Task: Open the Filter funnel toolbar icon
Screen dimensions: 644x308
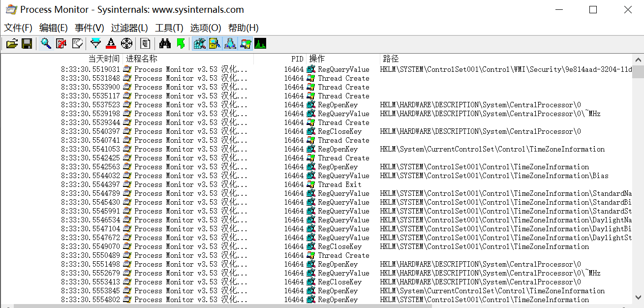Action: pos(96,44)
